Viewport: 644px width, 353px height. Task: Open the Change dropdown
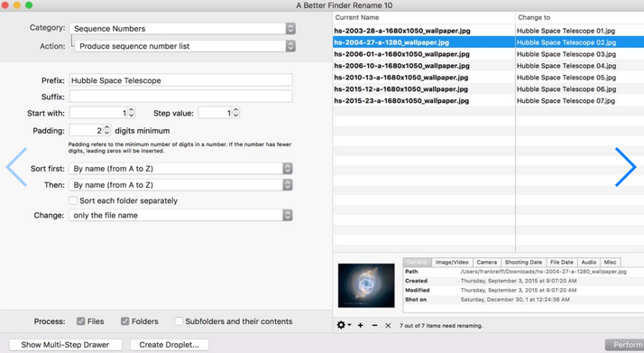(180, 216)
